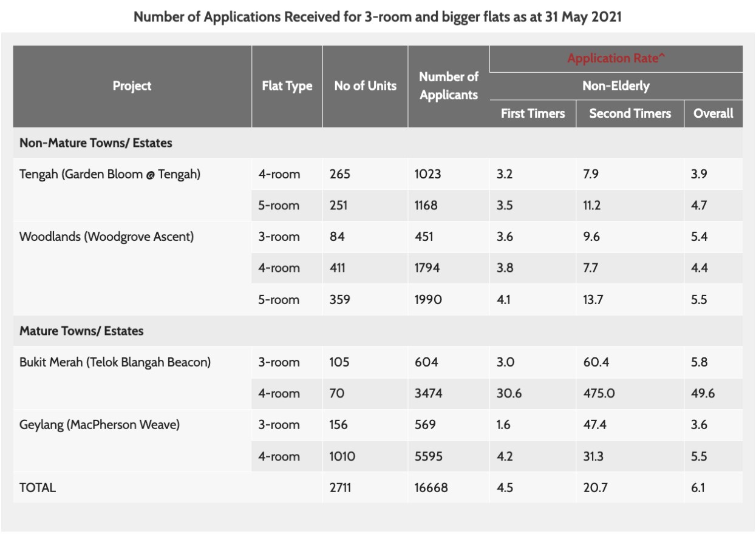Click the Project column header
This screenshot has height=534, width=756.
(132, 86)
